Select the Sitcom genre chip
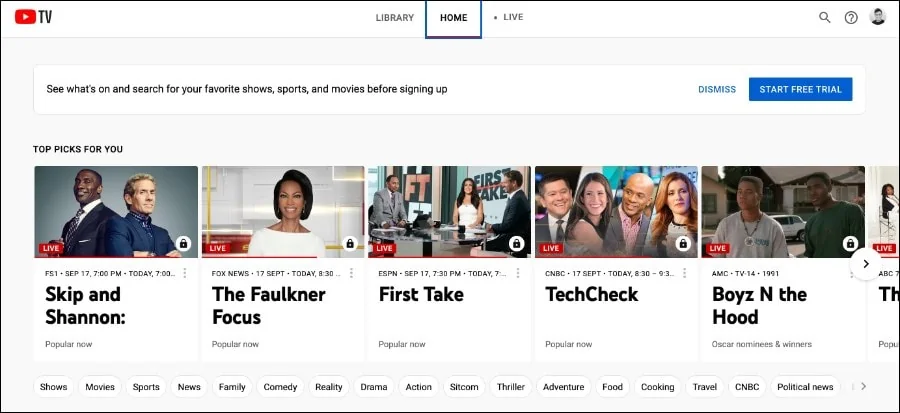The width and height of the screenshot is (900, 413). point(464,387)
